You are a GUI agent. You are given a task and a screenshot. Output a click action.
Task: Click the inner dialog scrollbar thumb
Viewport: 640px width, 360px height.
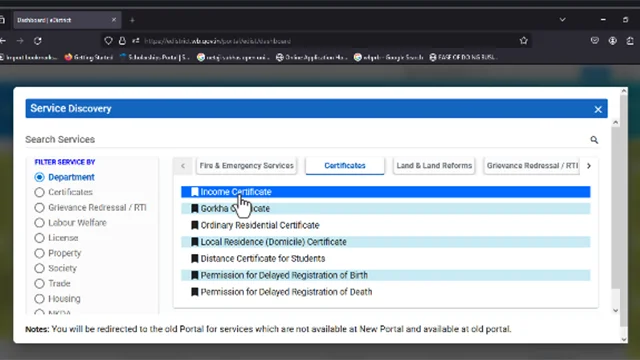tap(616, 208)
